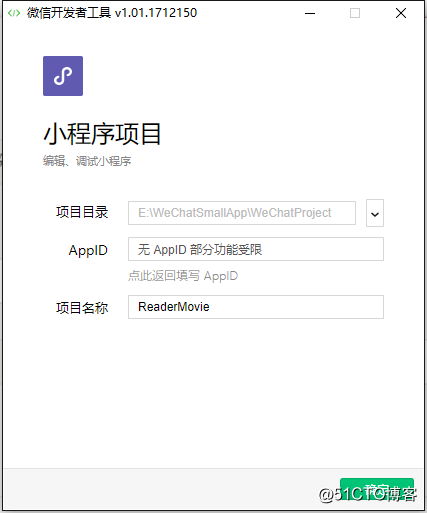427x513 pixels.
Task: Click the AppID input field
Action: click(x=256, y=249)
